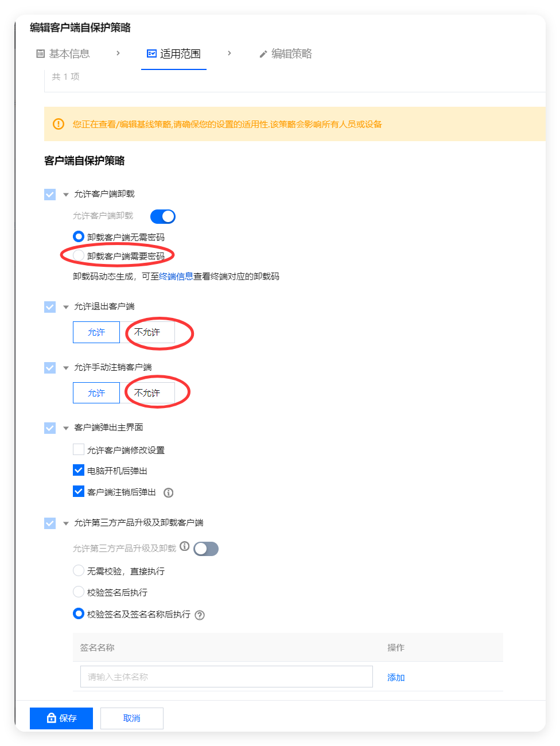The height and width of the screenshot is (746, 560).
Task: Click the info icon next to 允许第三方产品升级及卸载
Action: click(x=184, y=546)
